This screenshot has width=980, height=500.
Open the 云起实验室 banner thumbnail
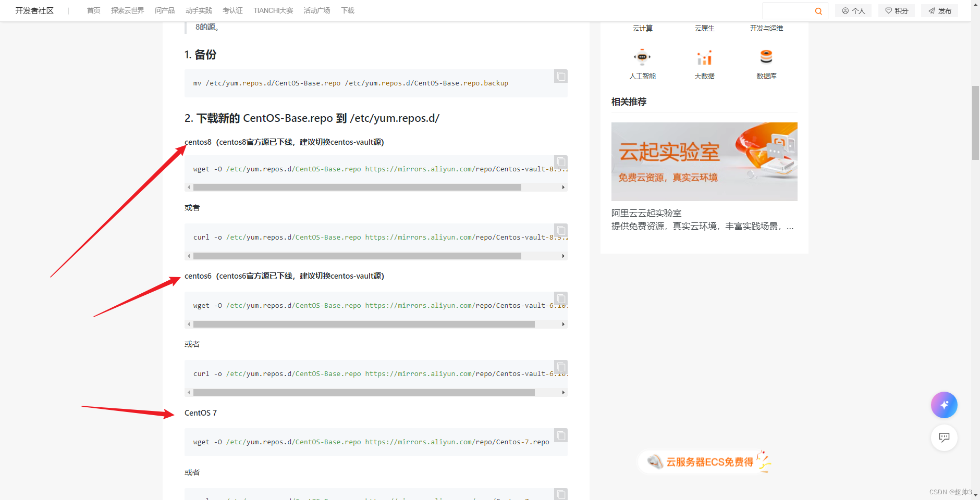pos(704,161)
